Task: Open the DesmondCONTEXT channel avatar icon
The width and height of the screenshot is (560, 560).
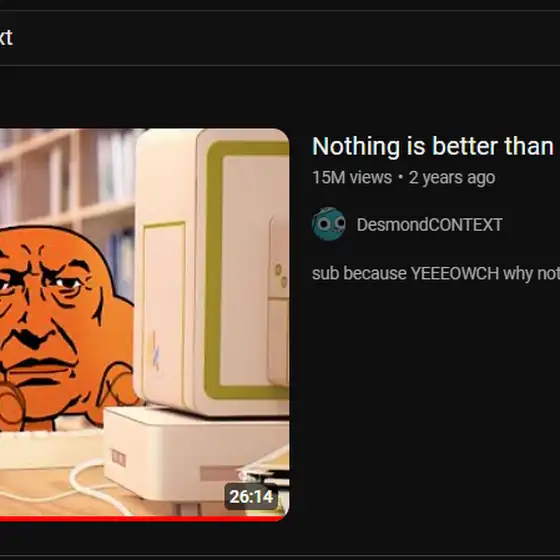Action: (x=329, y=224)
